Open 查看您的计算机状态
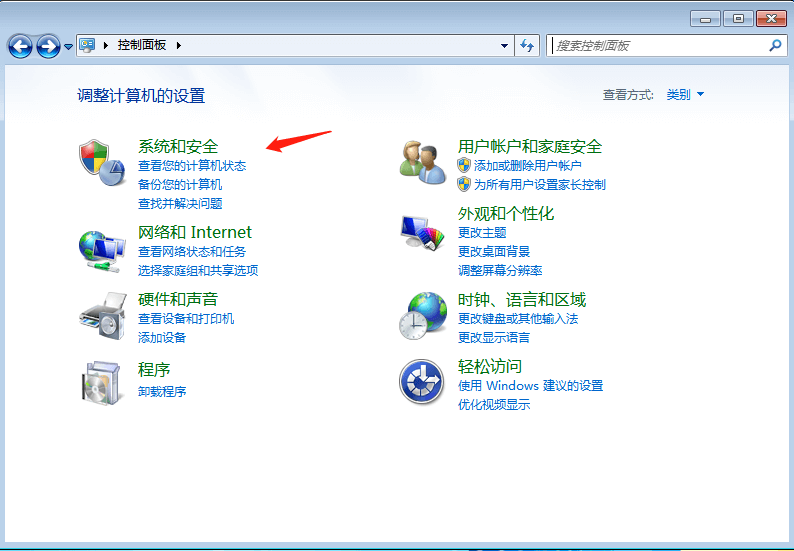This screenshot has height=551, width=794. [x=192, y=166]
